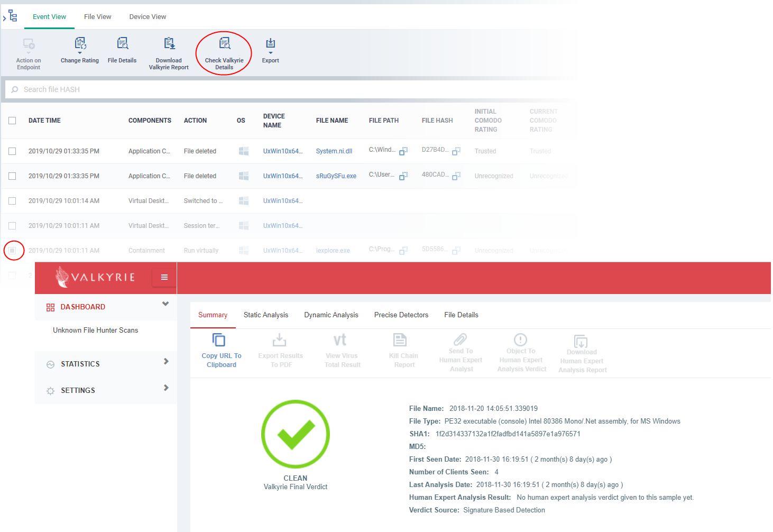Image resolution: width=773 pixels, height=532 pixels.
Task: Open device UxWin10x64 in first row
Action: point(283,151)
